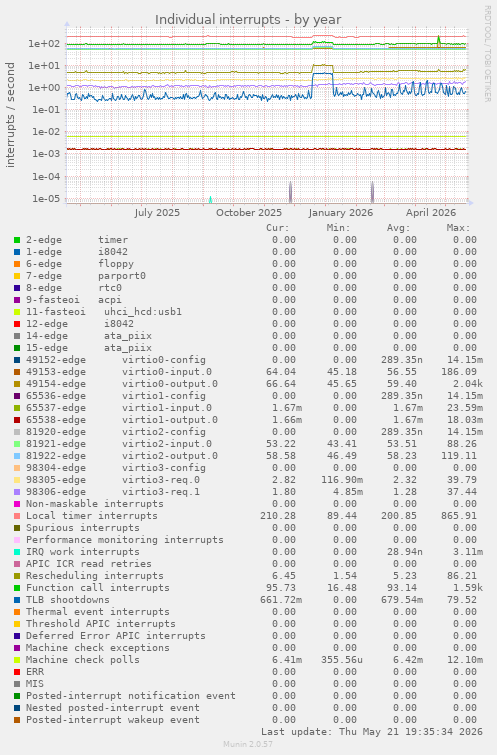The image size is (497, 755).
Task: Click the blue 1-edge i8042 legend swatch
Action: click(x=17, y=252)
